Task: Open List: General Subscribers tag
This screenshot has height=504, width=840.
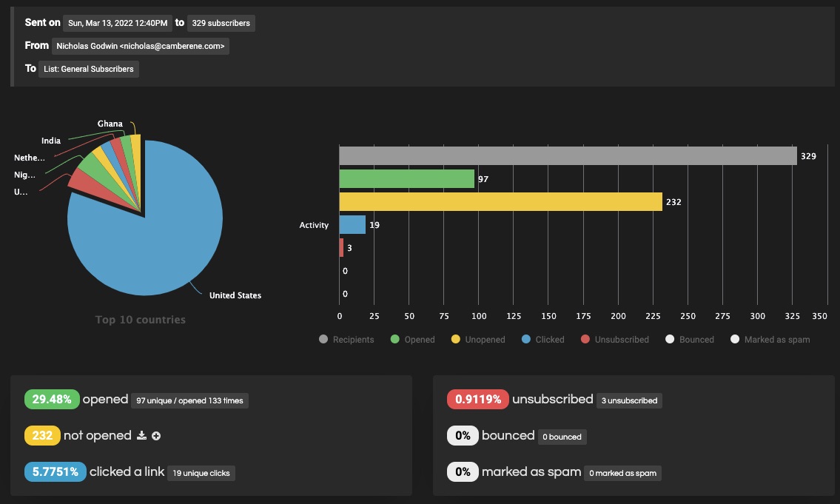Action: pyautogui.click(x=88, y=69)
